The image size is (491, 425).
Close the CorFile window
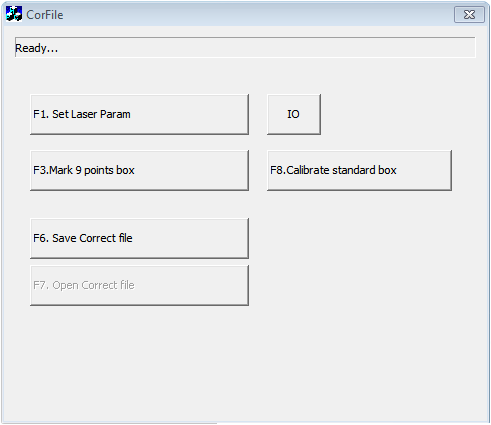click(x=469, y=14)
